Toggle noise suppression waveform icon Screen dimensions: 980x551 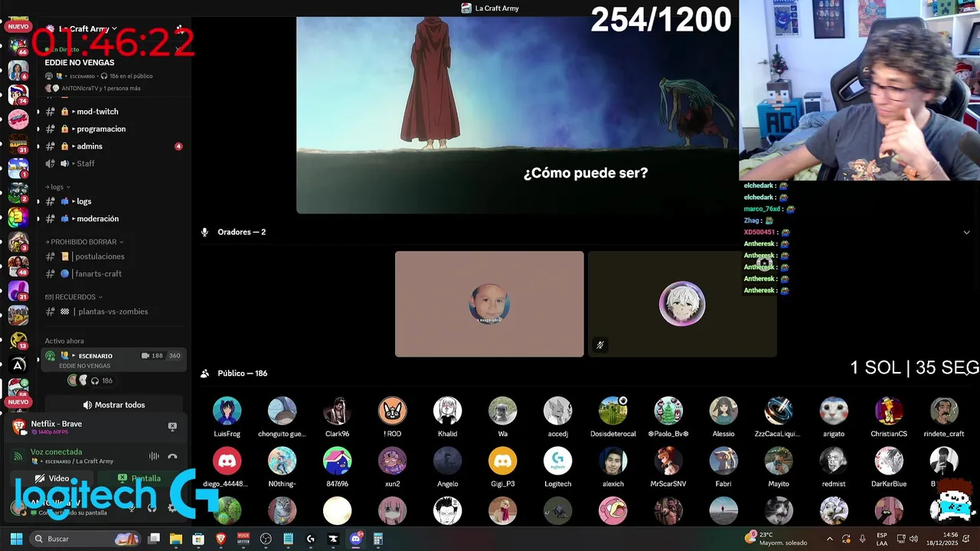pyautogui.click(x=154, y=456)
